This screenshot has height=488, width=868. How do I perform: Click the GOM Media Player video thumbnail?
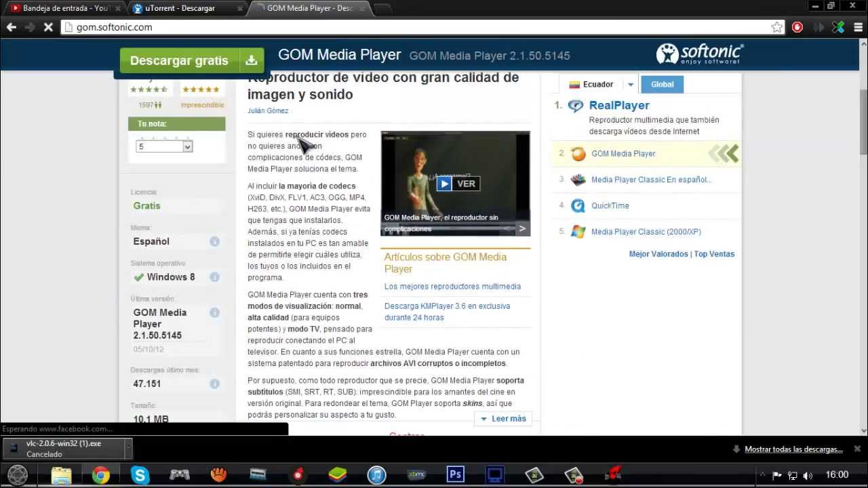point(456,184)
